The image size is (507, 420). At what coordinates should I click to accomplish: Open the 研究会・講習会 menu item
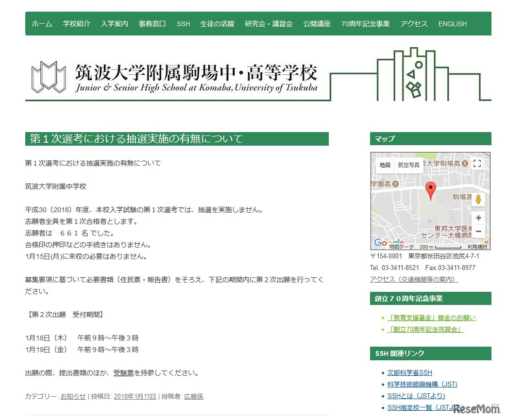click(x=269, y=24)
